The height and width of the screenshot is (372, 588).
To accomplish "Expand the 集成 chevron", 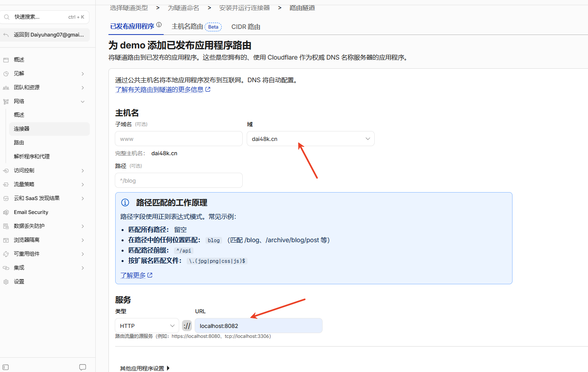I will click(x=83, y=268).
